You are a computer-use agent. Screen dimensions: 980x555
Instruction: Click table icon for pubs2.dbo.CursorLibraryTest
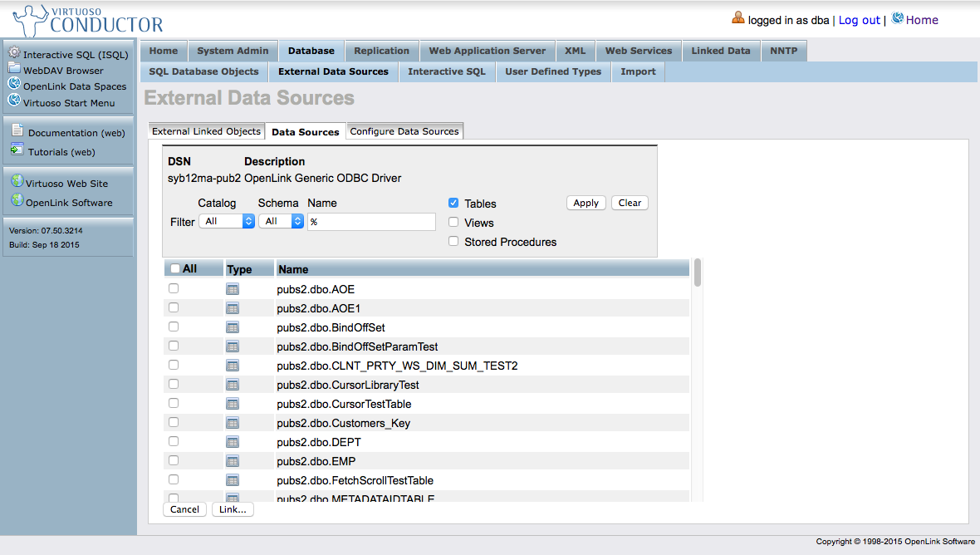(233, 385)
